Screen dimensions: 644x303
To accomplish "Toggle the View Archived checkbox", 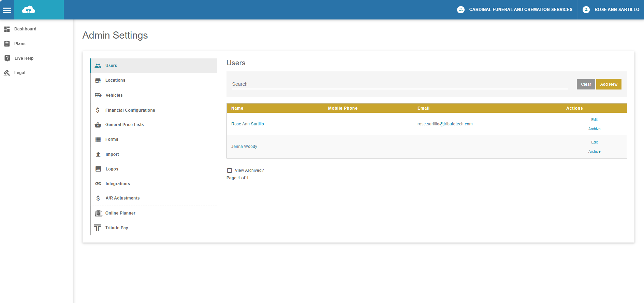I will pyautogui.click(x=230, y=170).
